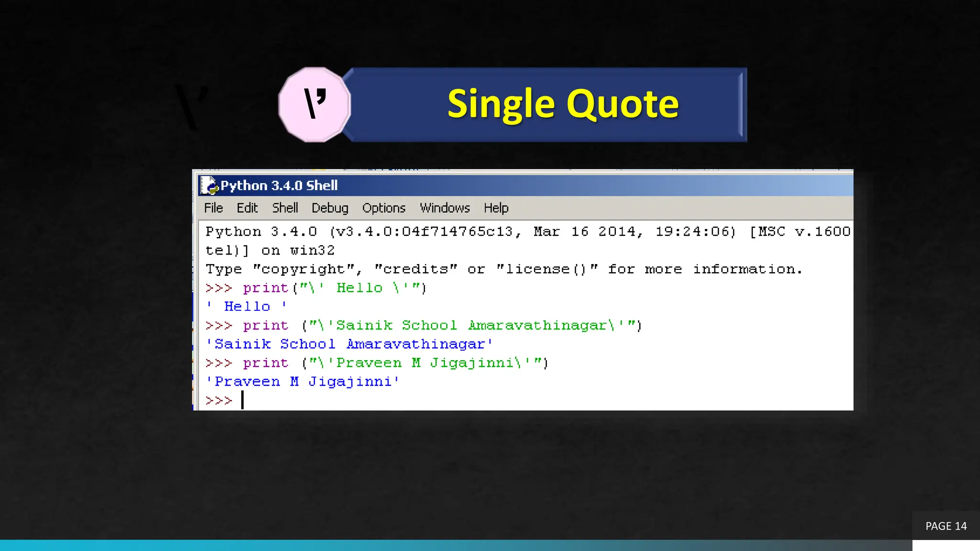
Task: Open the Debug menu
Action: [330, 208]
